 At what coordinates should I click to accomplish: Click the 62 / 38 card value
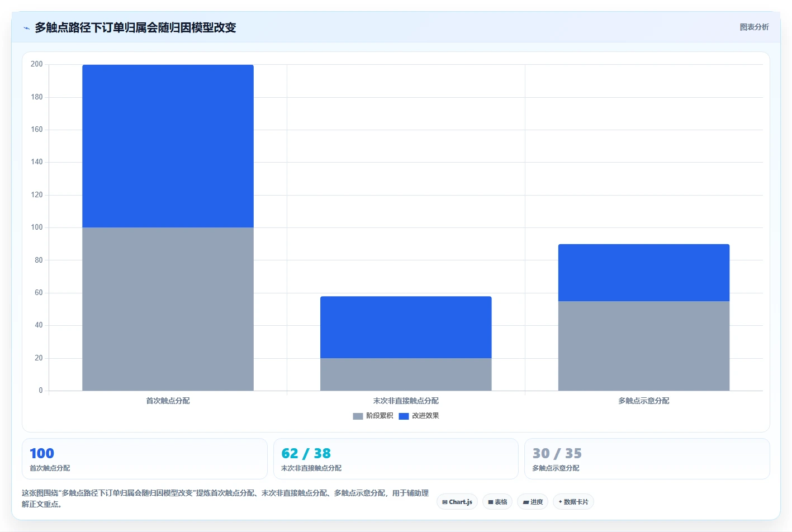coord(306,453)
